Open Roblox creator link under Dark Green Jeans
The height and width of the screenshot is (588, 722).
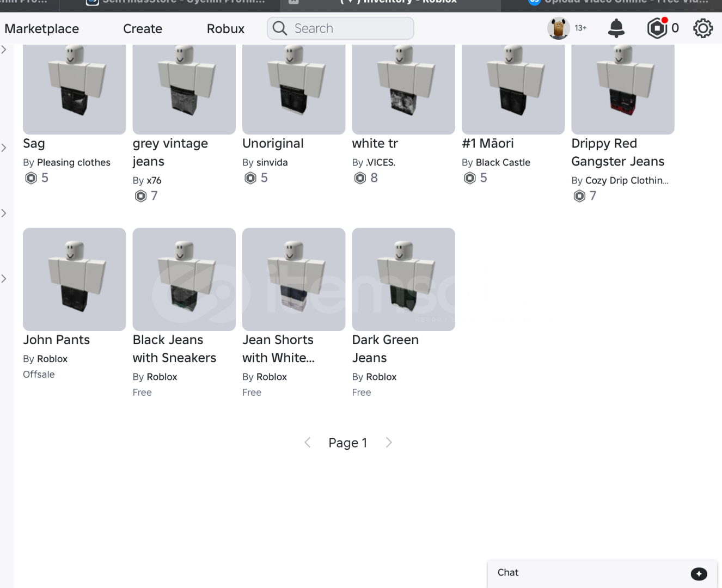pyautogui.click(x=381, y=377)
